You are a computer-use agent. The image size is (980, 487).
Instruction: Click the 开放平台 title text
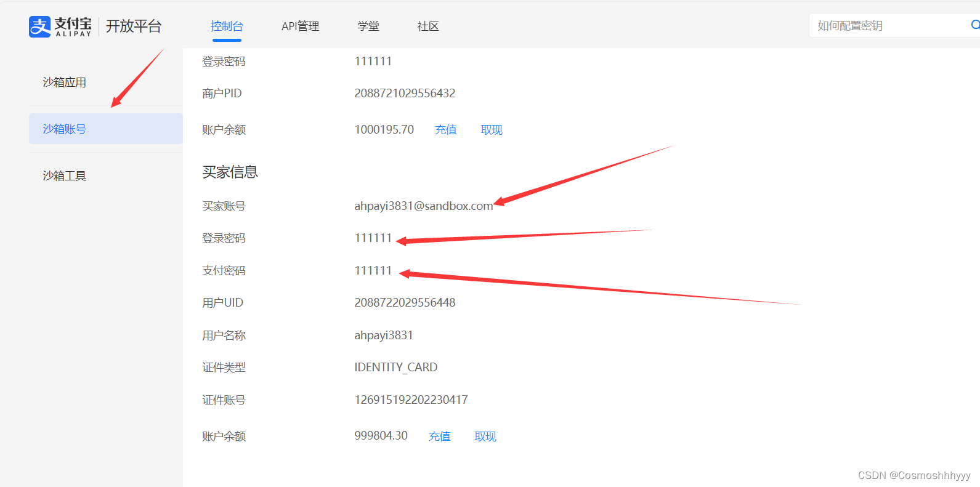click(134, 26)
